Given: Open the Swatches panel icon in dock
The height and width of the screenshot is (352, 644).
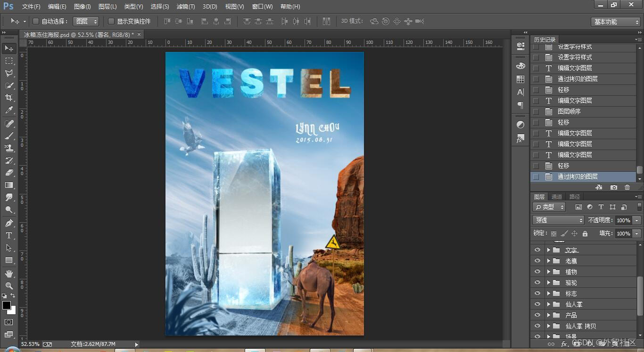Looking at the screenshot, I should pyautogui.click(x=520, y=79).
